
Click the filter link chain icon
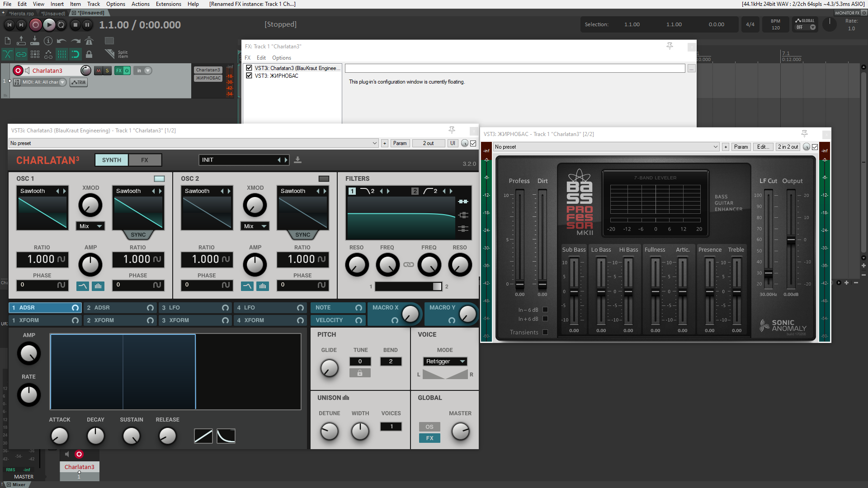pyautogui.click(x=409, y=265)
